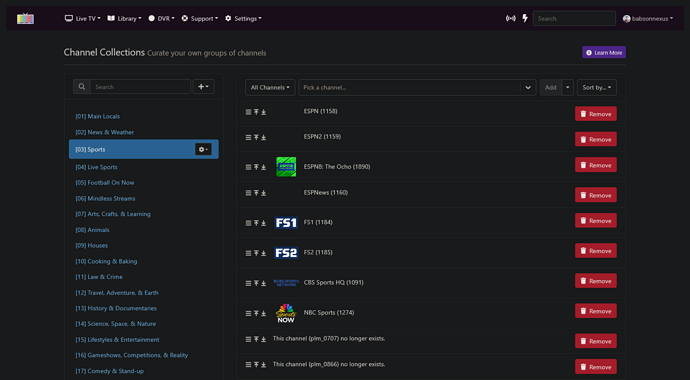
Task: Move CBS Sports HQ to top icon
Action: point(256,283)
